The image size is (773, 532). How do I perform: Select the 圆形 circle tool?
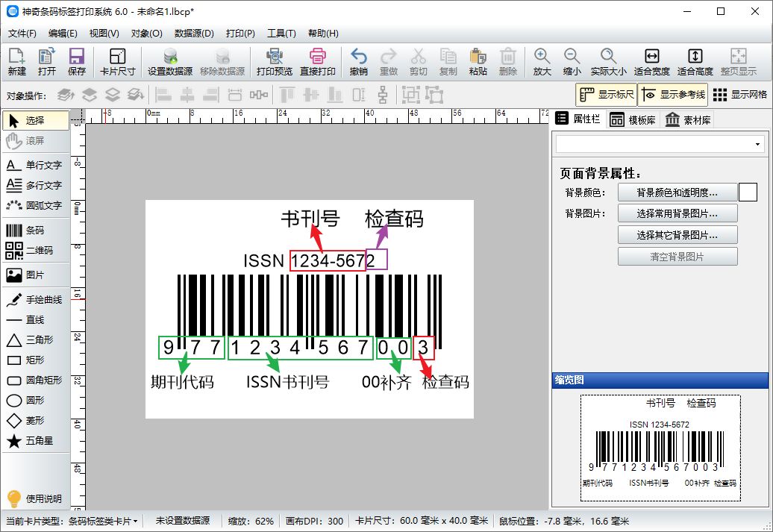coord(35,401)
